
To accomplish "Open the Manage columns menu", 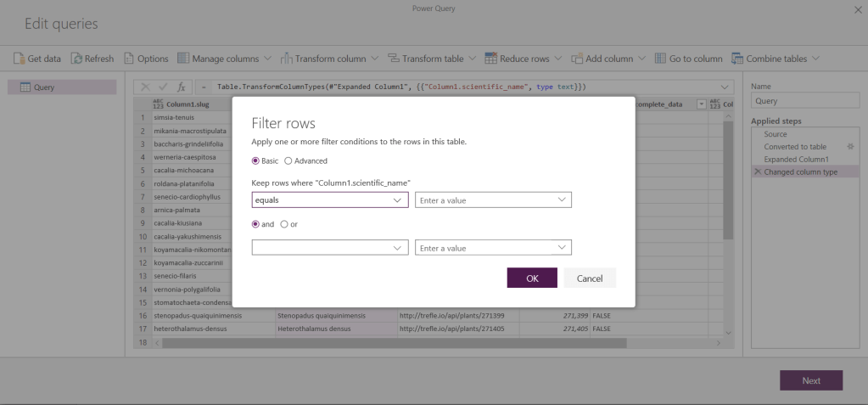I will tap(224, 59).
